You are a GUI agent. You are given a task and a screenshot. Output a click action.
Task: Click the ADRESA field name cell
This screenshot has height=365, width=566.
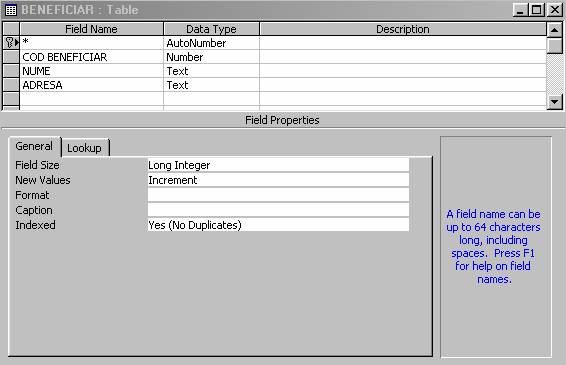click(x=92, y=85)
